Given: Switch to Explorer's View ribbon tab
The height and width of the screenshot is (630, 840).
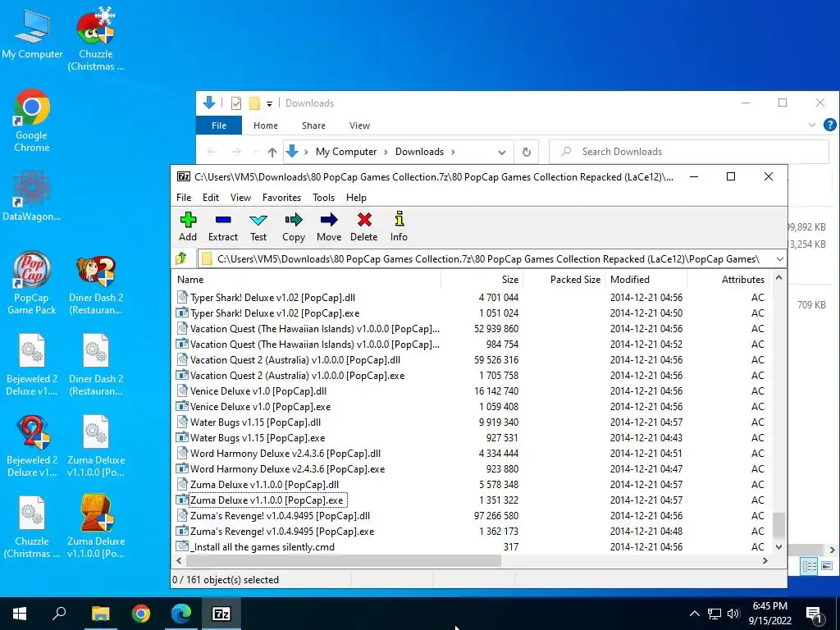Looking at the screenshot, I should tap(359, 126).
